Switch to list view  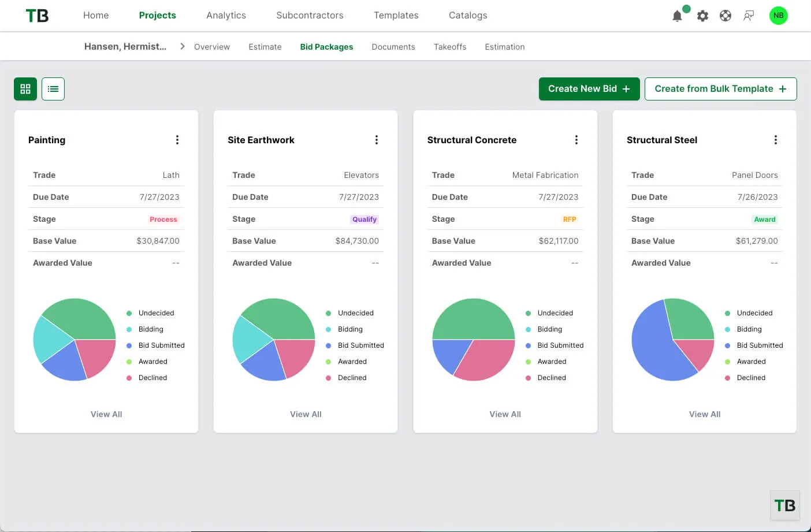pos(53,89)
